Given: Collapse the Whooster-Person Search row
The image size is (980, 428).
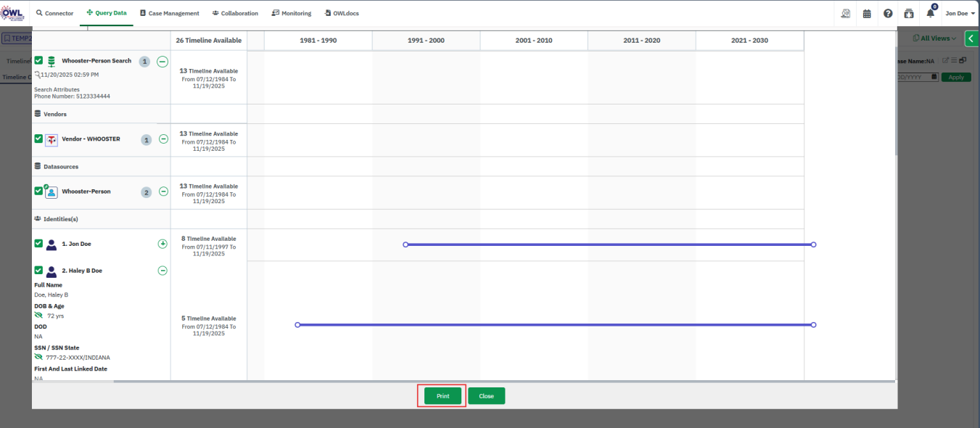Looking at the screenshot, I should click(162, 62).
